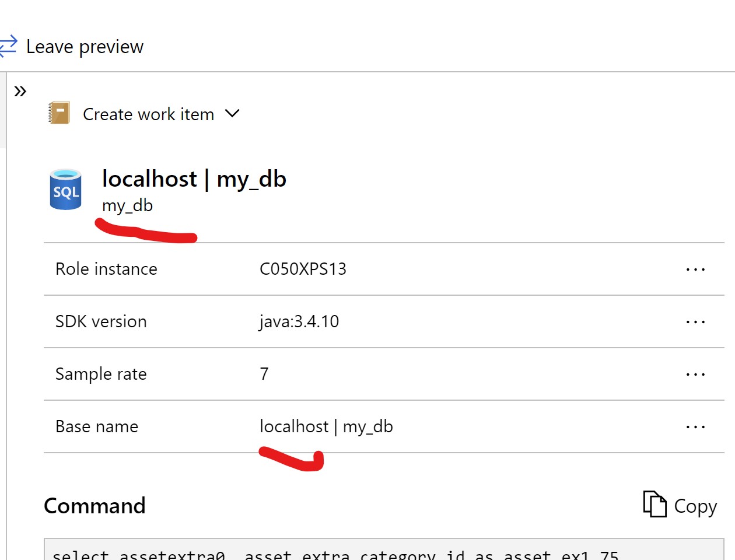
Task: Collapse the details pane with double chevron
Action: (21, 90)
